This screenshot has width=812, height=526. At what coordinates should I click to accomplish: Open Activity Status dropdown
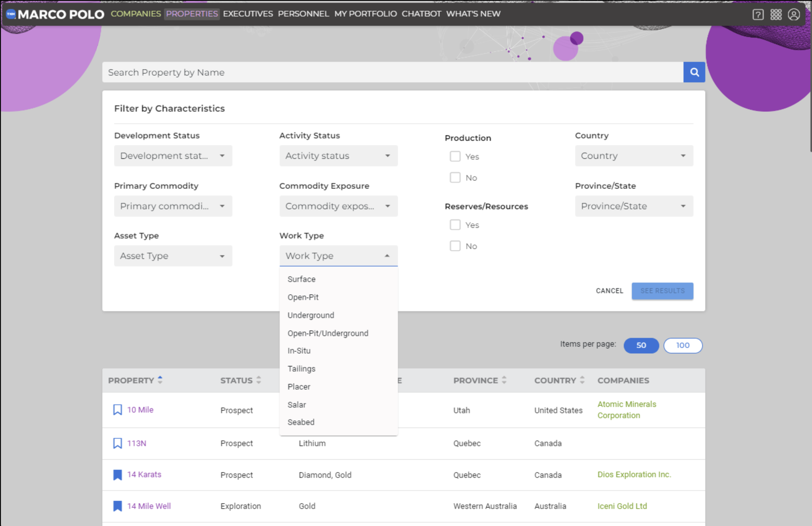[338, 156]
